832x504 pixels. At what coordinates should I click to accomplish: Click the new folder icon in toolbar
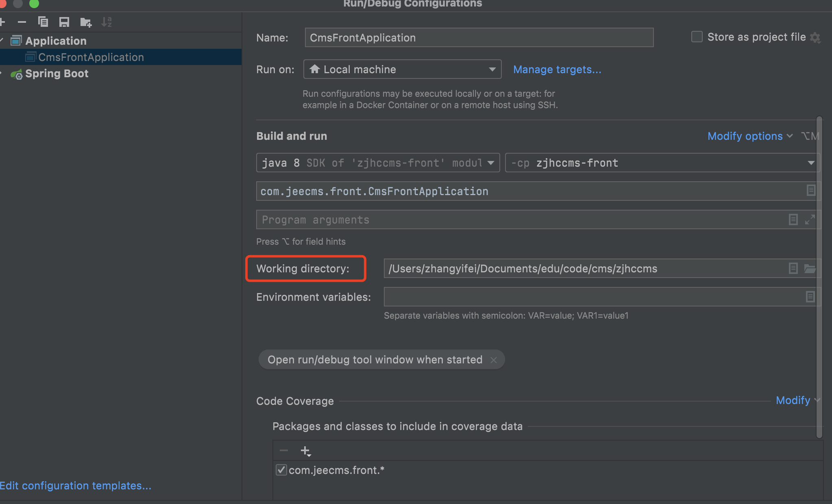coord(85,22)
